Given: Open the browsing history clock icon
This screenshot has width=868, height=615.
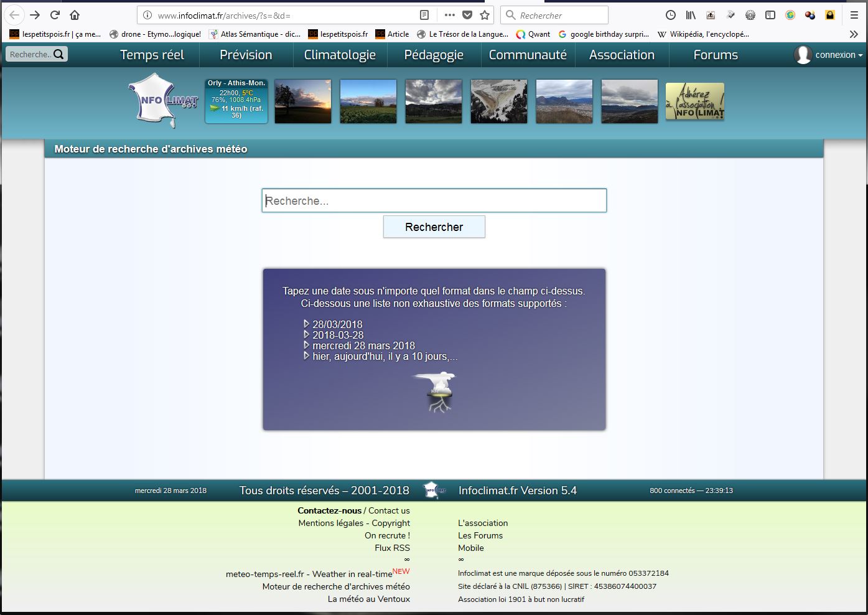Looking at the screenshot, I should (x=670, y=15).
